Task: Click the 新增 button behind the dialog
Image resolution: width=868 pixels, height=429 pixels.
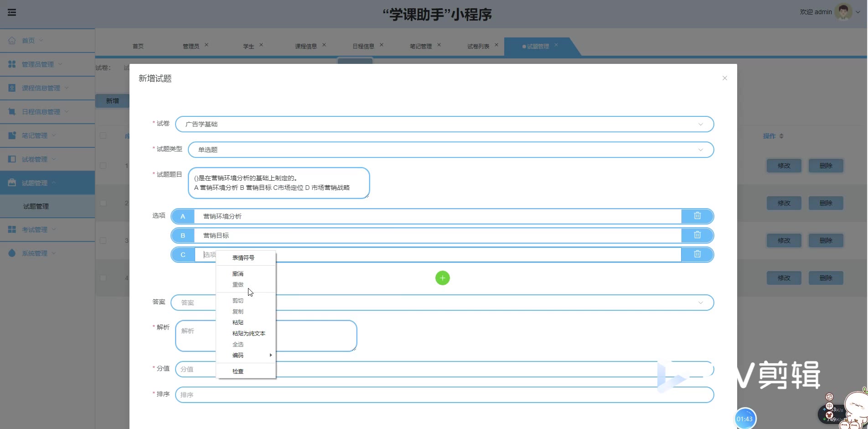Action: (x=112, y=101)
